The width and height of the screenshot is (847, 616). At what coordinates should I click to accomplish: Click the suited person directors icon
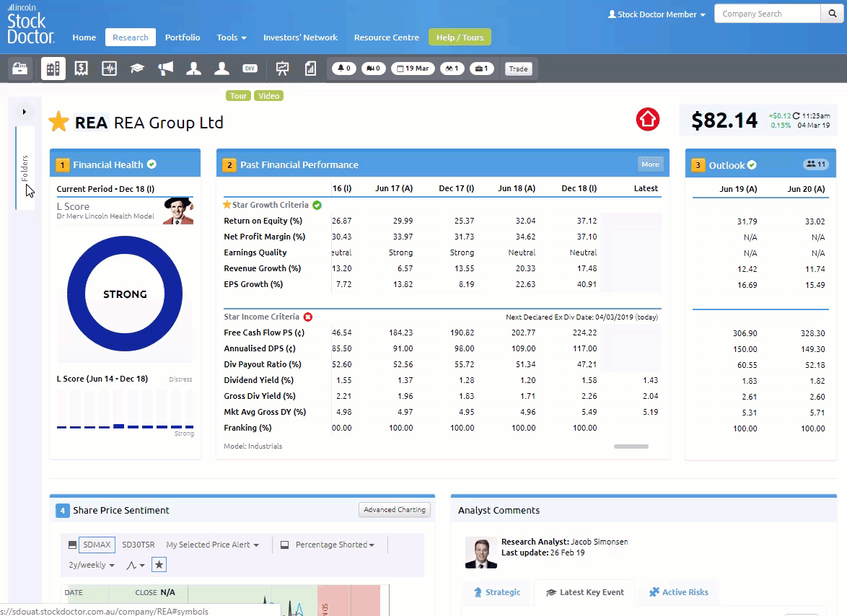click(x=193, y=69)
